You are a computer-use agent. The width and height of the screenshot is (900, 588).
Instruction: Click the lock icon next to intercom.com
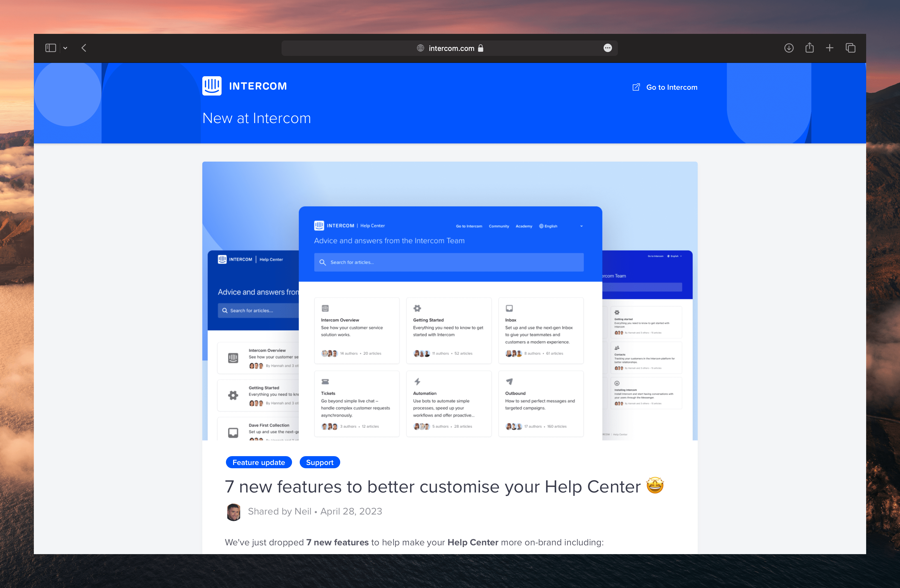[481, 48]
